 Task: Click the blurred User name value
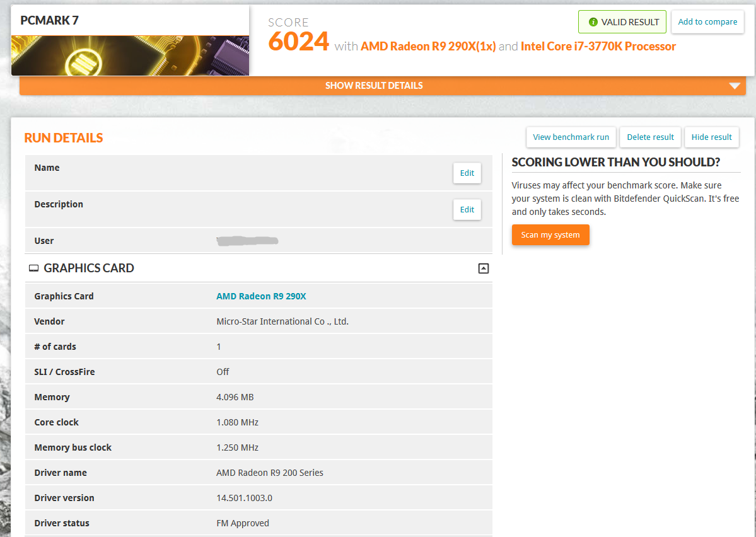pyautogui.click(x=247, y=241)
